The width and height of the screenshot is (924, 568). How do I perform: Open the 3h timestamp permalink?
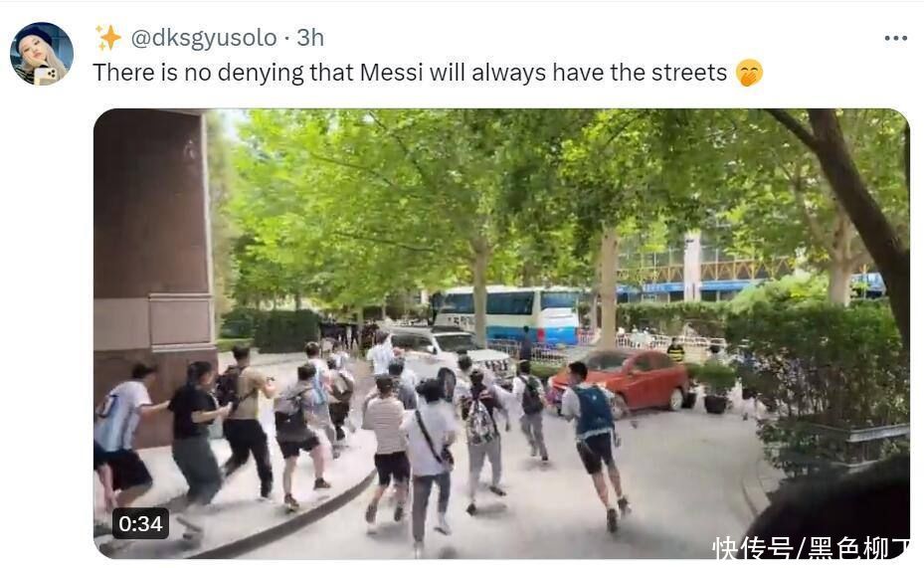click(310, 38)
